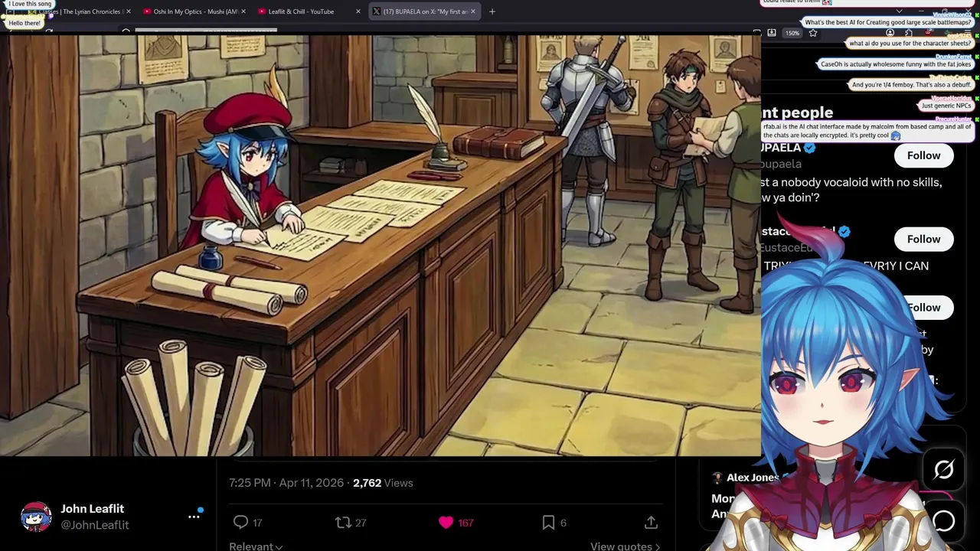Open the account switcher three-dot menu
980x551 pixels.
(194, 517)
